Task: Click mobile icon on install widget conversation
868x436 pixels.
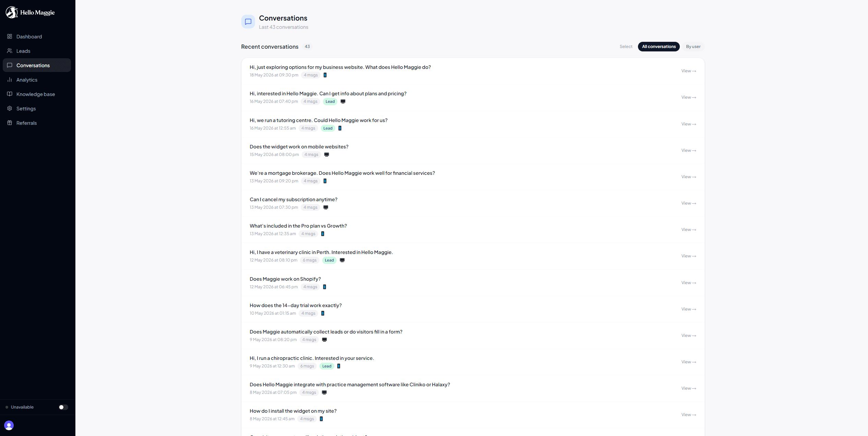Action: tap(321, 419)
